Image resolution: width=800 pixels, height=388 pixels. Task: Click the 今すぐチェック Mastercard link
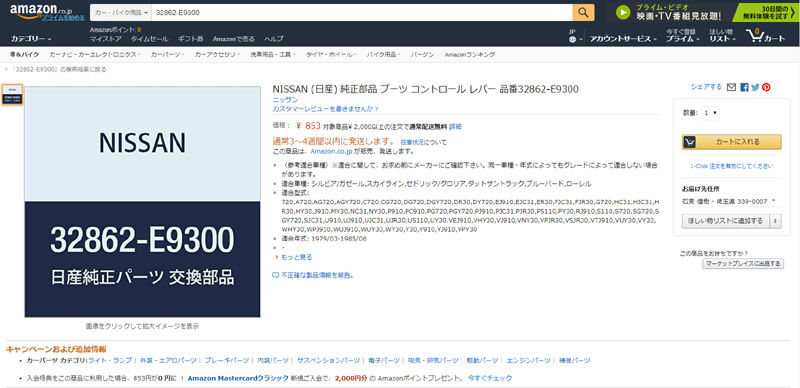tap(490, 378)
